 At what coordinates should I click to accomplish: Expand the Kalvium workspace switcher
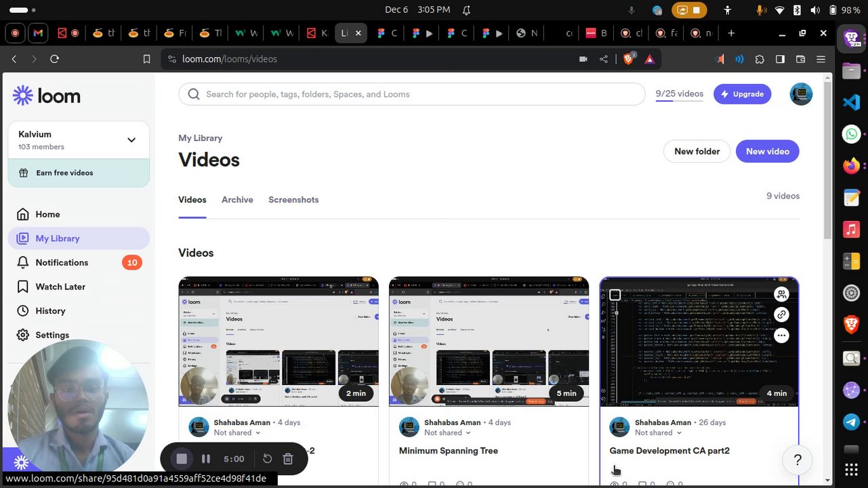(79, 140)
